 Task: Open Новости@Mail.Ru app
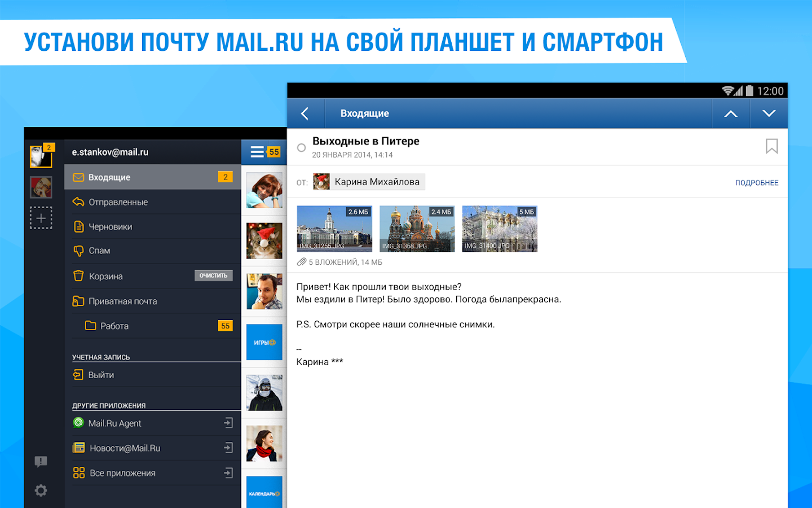153,448
